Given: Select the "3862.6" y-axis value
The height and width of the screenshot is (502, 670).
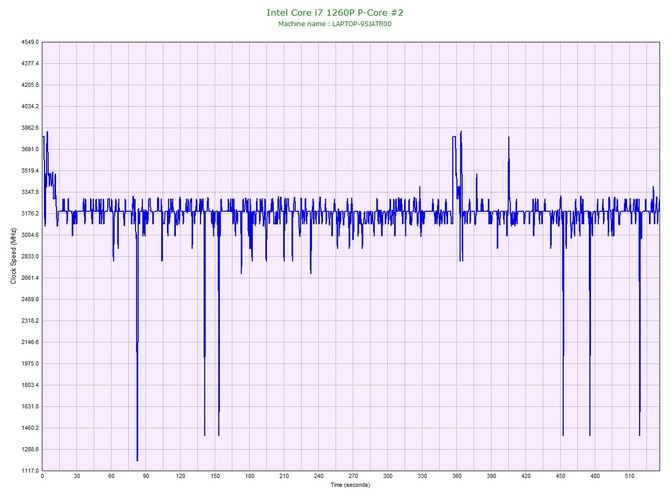Looking at the screenshot, I should [x=30, y=128].
